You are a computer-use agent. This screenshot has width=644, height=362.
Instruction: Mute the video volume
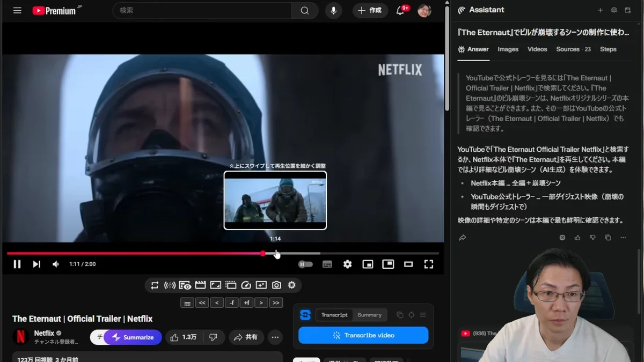point(56,264)
